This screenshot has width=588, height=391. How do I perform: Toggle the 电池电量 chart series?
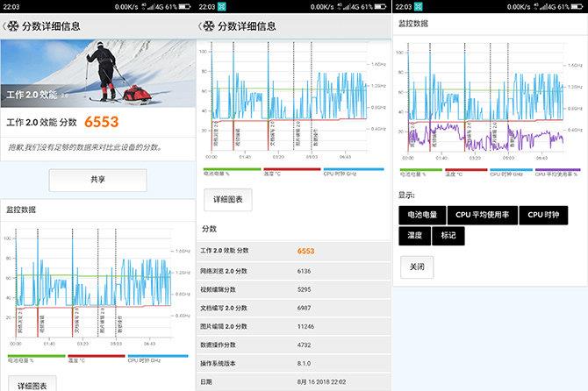421,214
